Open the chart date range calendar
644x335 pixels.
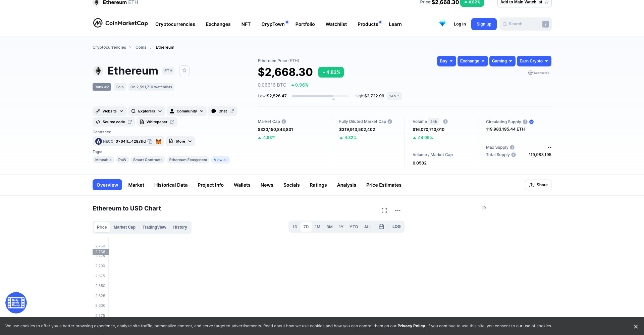381,227
